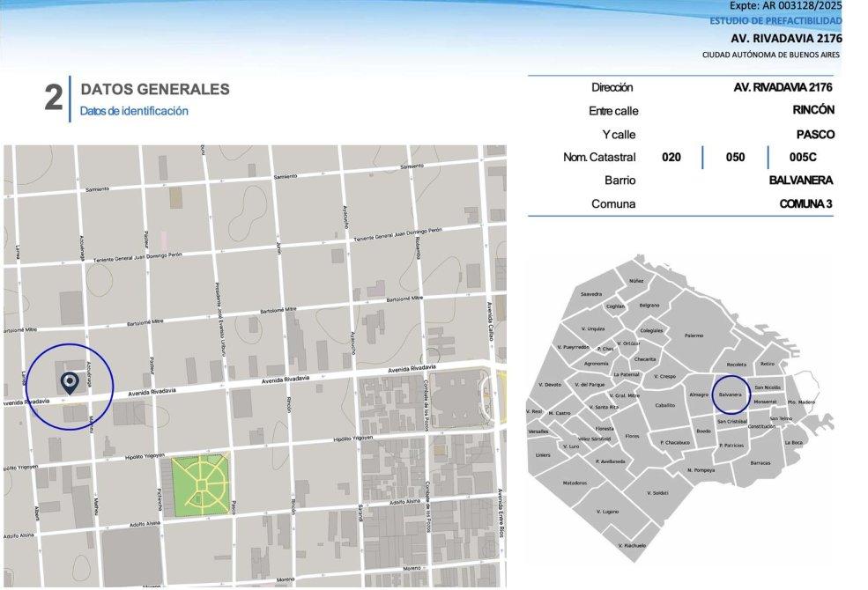Select the circled Balvanera neighborhood on city map
The height and width of the screenshot is (590, 868).
point(731,395)
